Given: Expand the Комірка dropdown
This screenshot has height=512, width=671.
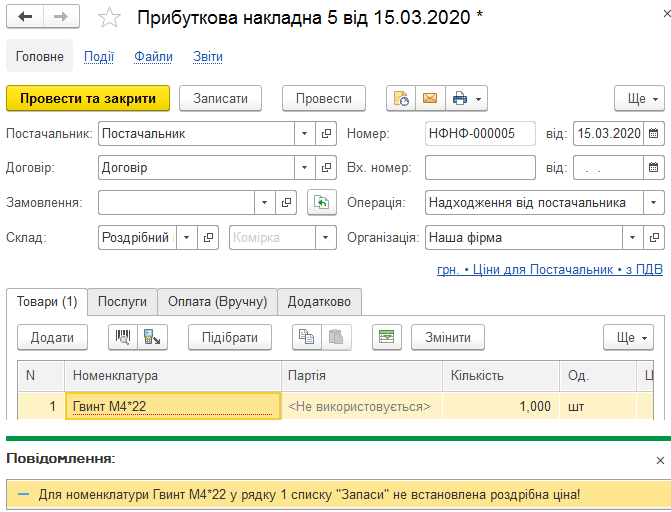Looking at the screenshot, I should click(x=326, y=237).
